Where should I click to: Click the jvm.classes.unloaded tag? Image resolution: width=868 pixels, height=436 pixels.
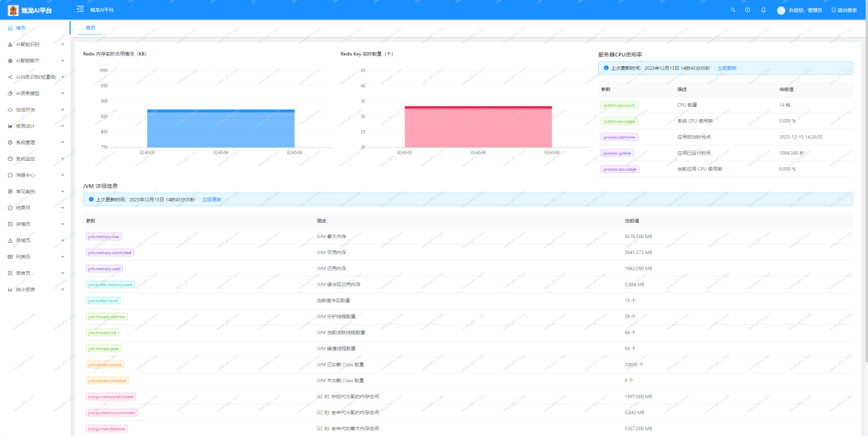108,380
